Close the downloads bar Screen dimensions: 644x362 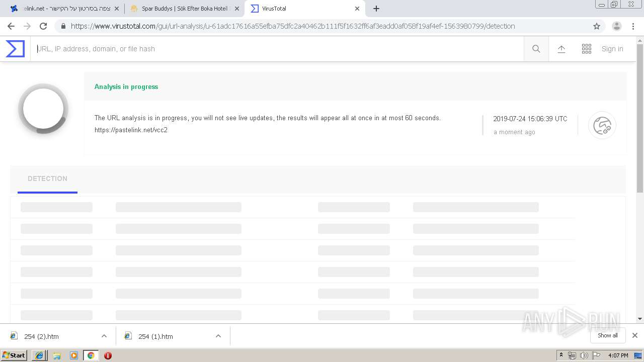[635, 335]
